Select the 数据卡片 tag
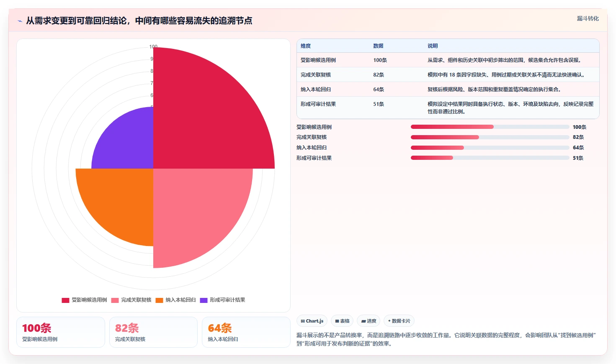This screenshot has width=616, height=364. 399,321
